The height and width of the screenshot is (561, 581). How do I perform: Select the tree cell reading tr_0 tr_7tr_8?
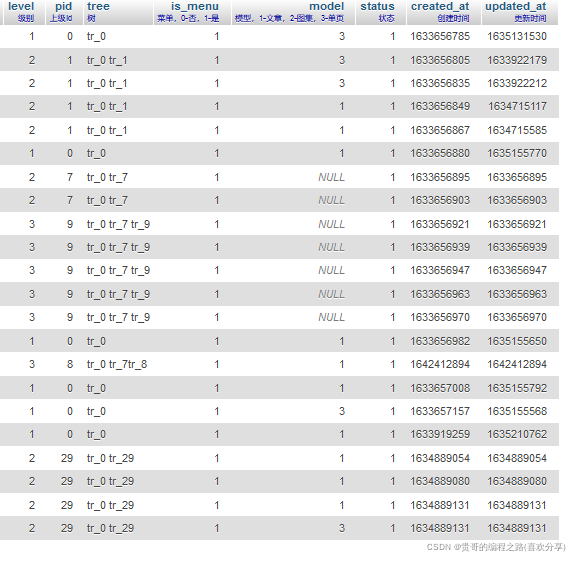117,365
